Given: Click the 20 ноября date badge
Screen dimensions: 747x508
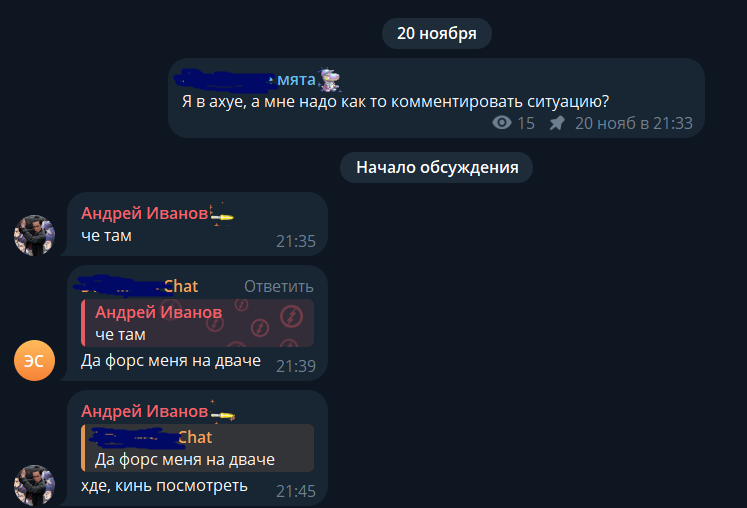Looking at the screenshot, I should coord(437,33).
